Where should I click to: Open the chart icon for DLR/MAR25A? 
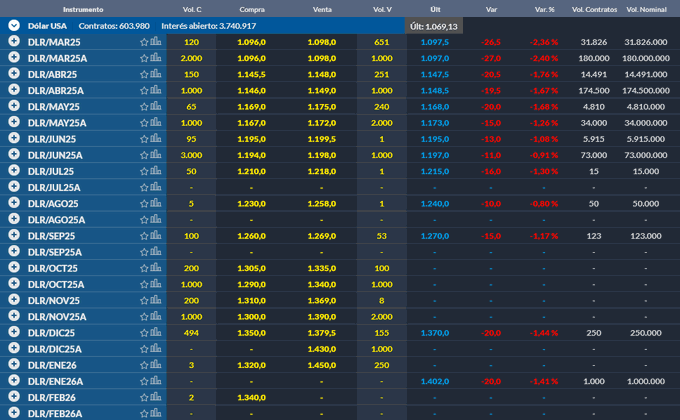click(156, 58)
